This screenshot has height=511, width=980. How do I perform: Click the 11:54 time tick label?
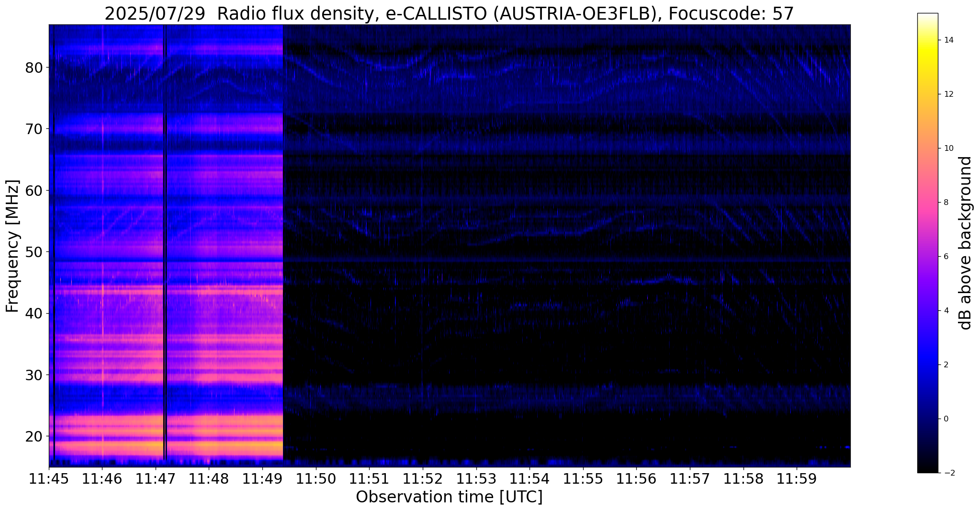[x=530, y=479]
